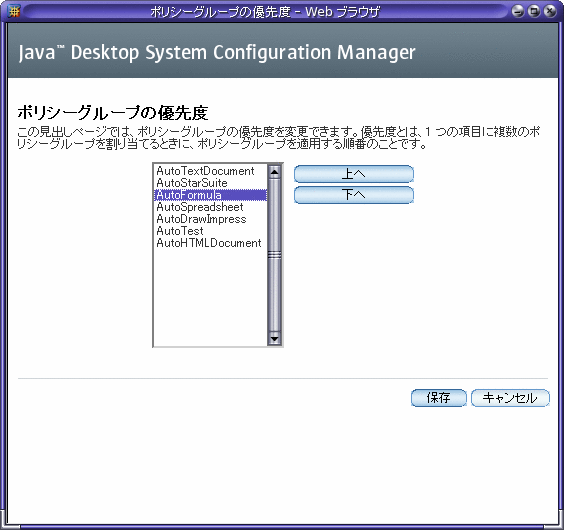This screenshot has width=564, height=530.
Task: Select AutoStarSuite list entry
Action: point(210,183)
